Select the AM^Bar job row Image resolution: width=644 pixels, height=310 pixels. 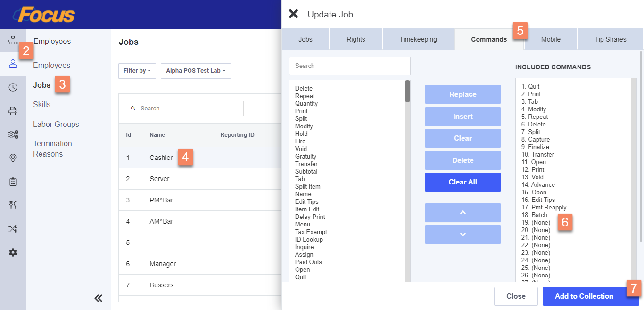pos(200,221)
